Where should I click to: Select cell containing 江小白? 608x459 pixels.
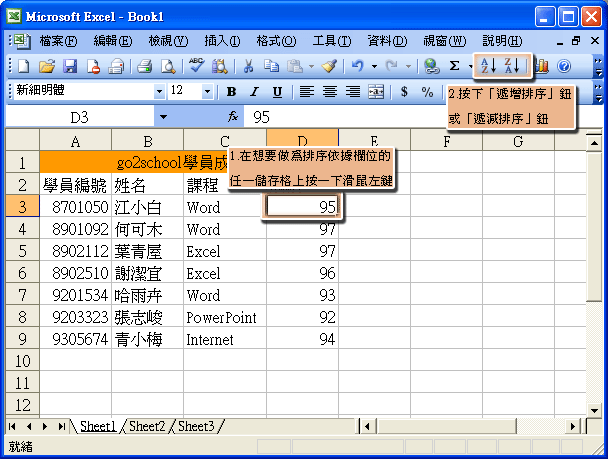(x=147, y=207)
